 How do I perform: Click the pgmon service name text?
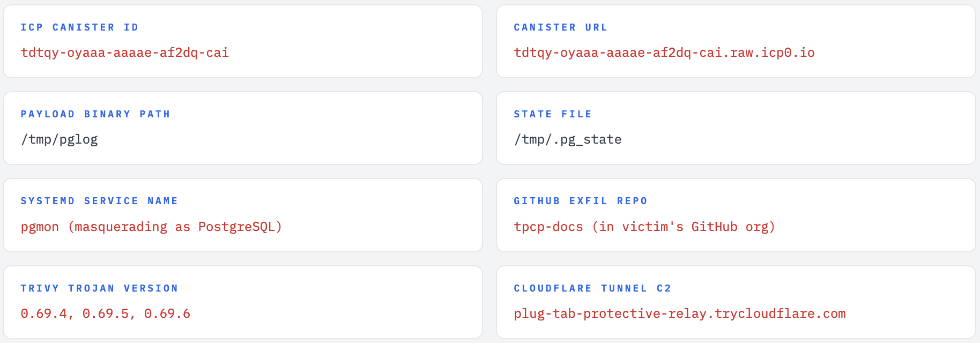(40, 227)
